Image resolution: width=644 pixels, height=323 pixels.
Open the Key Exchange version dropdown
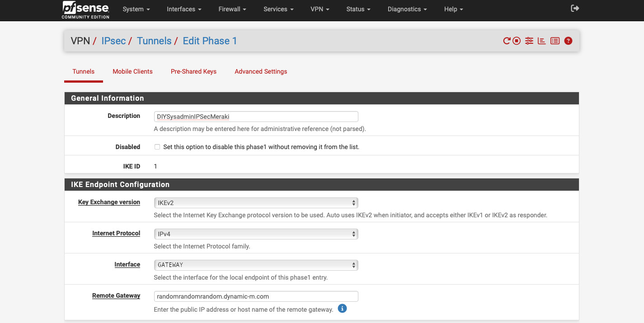coord(256,202)
